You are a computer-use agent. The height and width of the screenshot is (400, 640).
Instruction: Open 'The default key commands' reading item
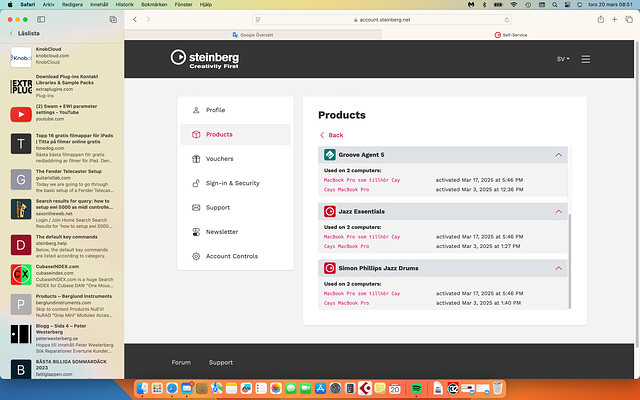(62, 246)
